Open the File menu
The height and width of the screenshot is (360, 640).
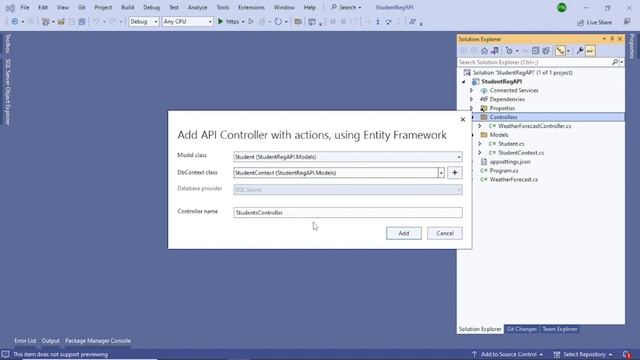pos(24,7)
